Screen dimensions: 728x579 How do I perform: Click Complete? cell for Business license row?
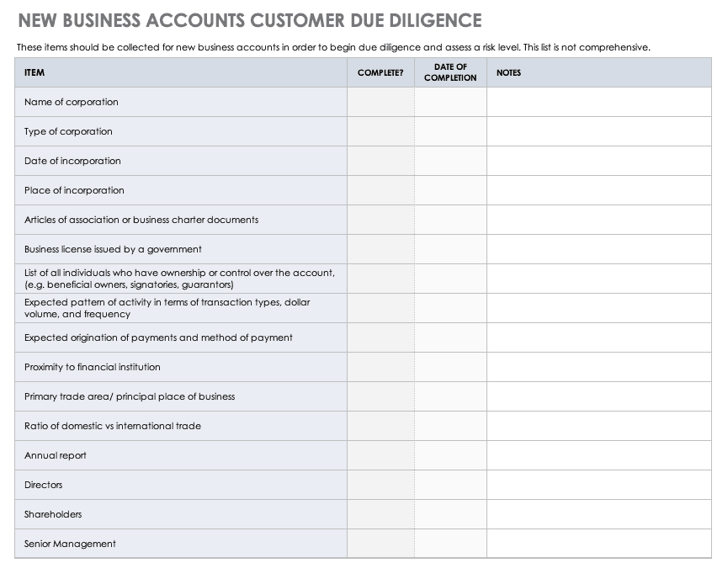coord(380,249)
